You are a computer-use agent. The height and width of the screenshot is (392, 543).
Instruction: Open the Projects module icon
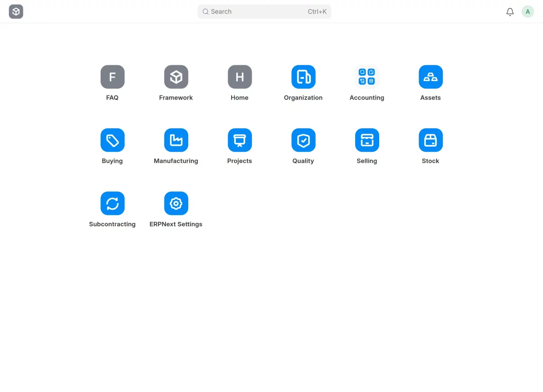click(x=240, y=140)
